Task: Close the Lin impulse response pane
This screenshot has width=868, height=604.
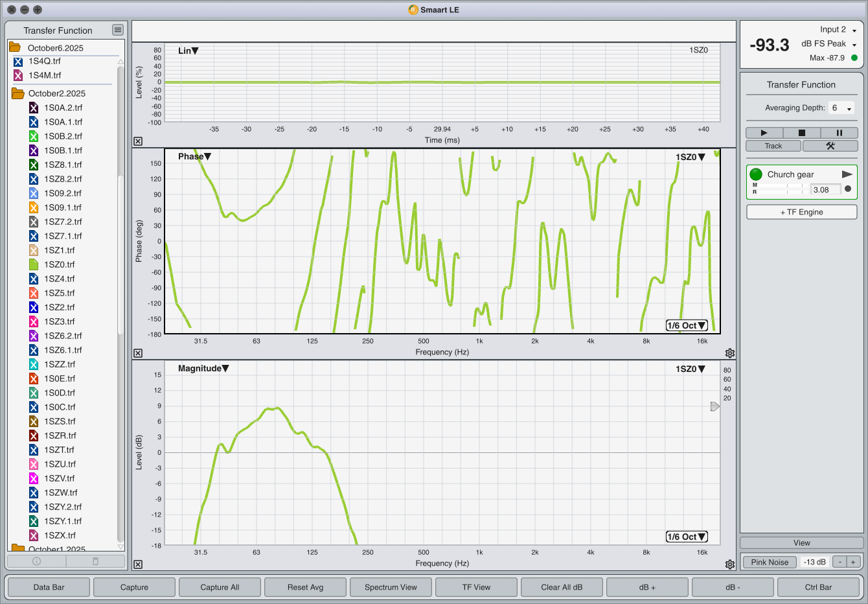Action: [138, 141]
